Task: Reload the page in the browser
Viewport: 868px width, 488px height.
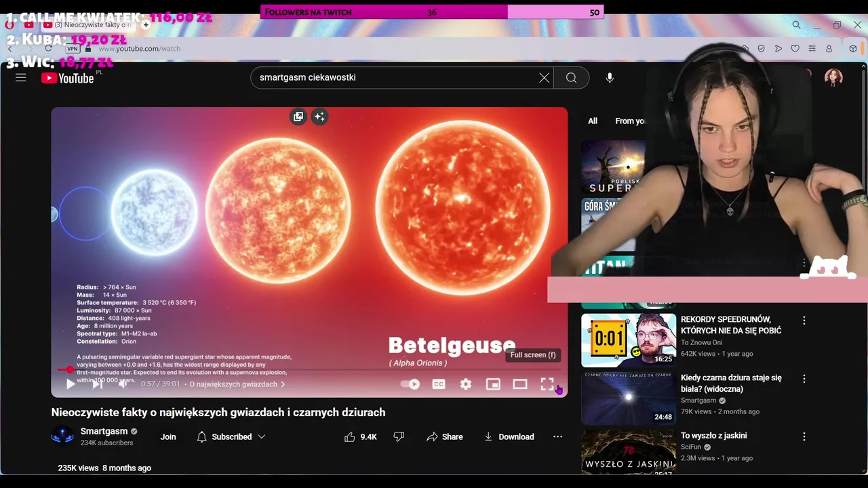Action: 48,49
